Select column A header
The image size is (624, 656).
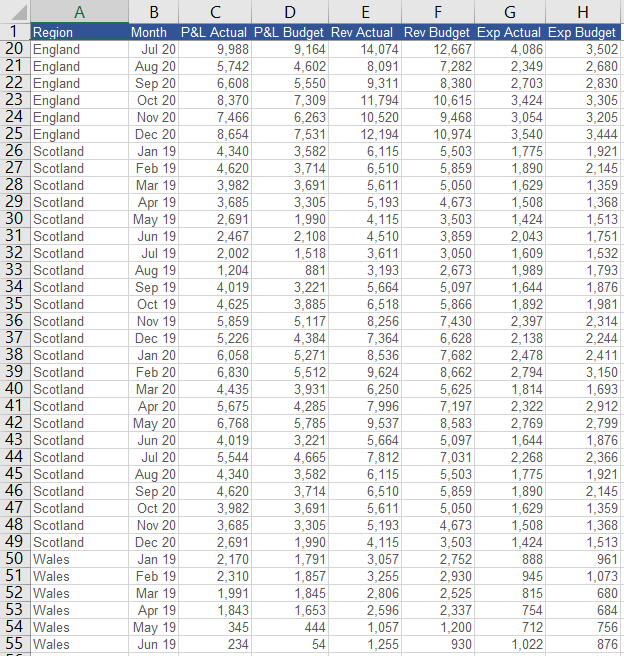pos(79,11)
